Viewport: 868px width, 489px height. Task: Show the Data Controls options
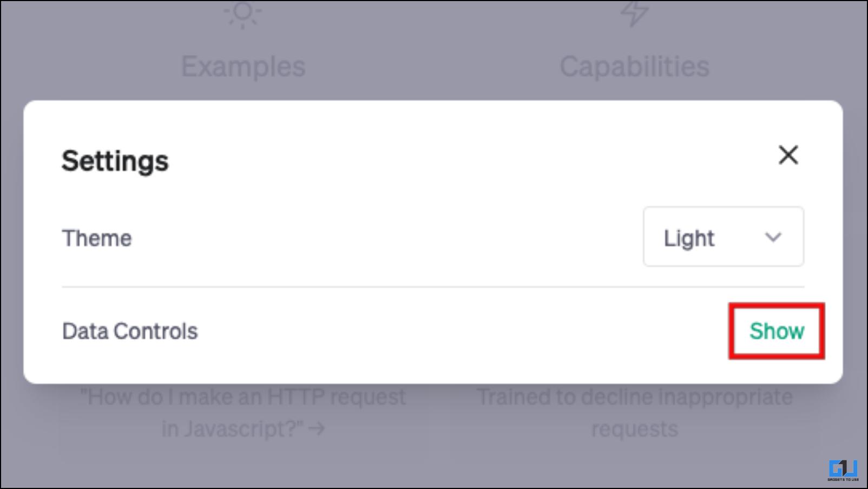[777, 331]
